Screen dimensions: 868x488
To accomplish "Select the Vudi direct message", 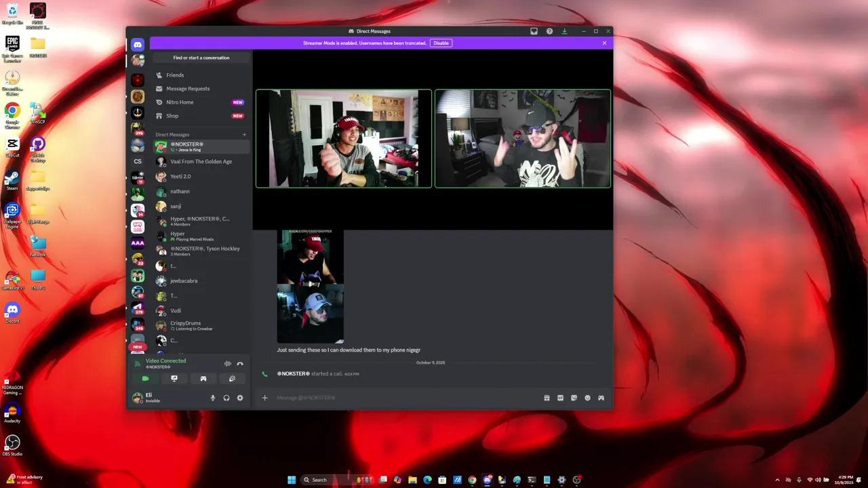I will click(201, 310).
